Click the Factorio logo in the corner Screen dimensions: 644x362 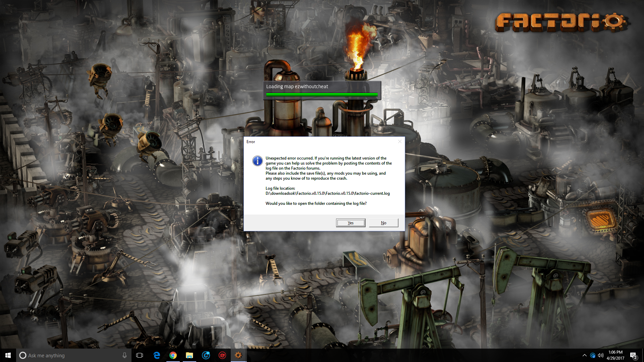[x=562, y=22]
